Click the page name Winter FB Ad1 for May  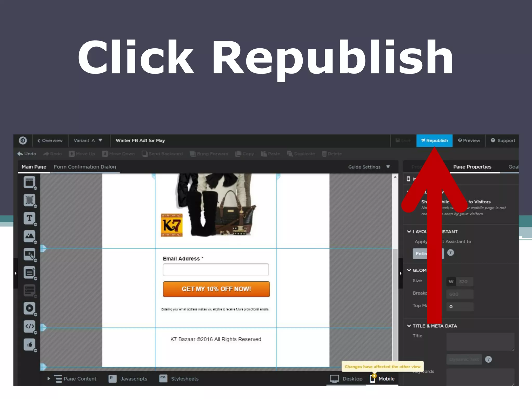pos(140,141)
